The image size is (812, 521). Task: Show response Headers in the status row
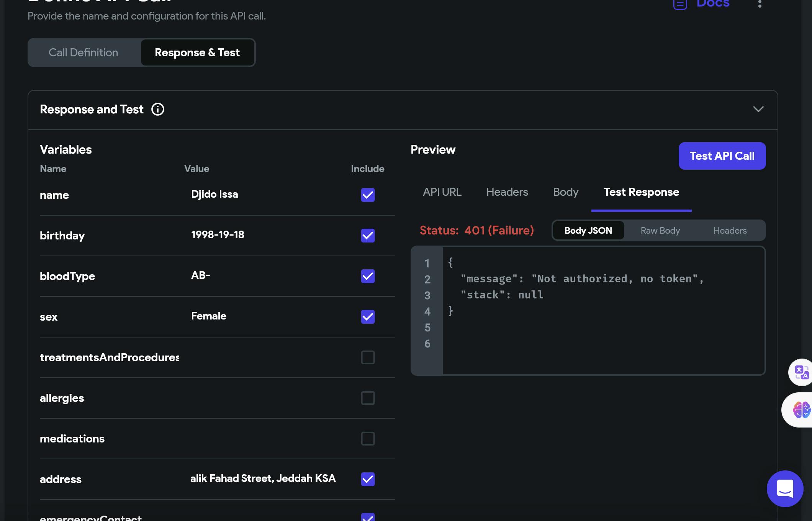[730, 231]
